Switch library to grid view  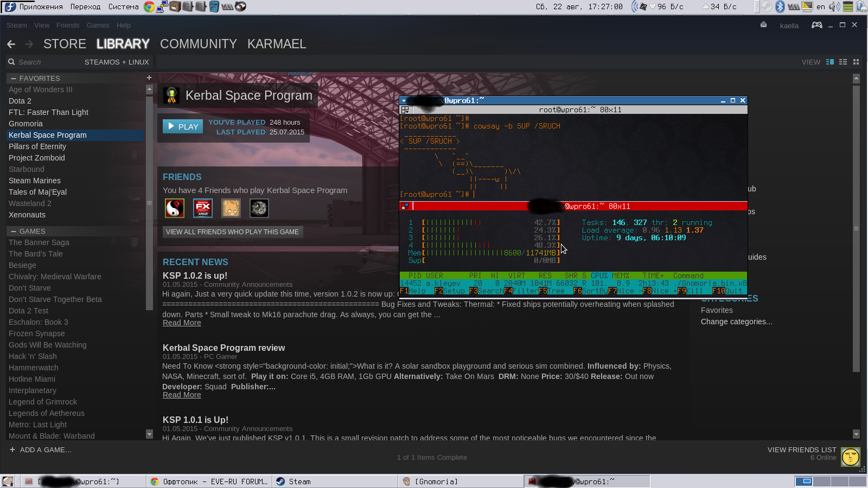856,62
